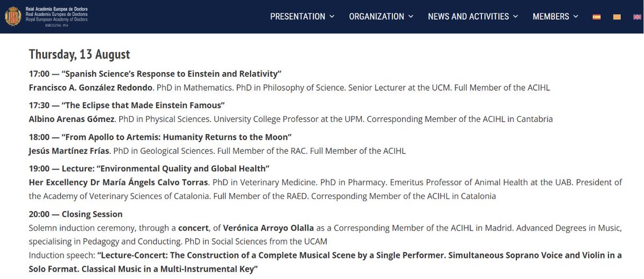Open the PRESENTATION menu item
The width and height of the screenshot is (644, 279).
click(x=298, y=17)
